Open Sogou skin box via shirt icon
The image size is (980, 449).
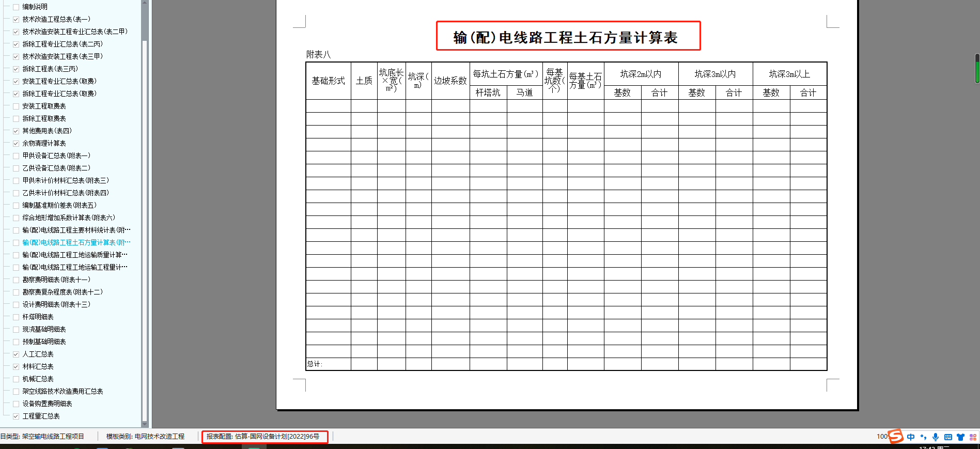(960, 437)
